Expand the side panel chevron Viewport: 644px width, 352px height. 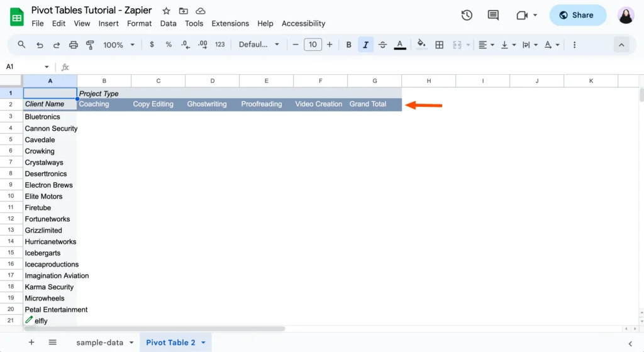[630, 344]
